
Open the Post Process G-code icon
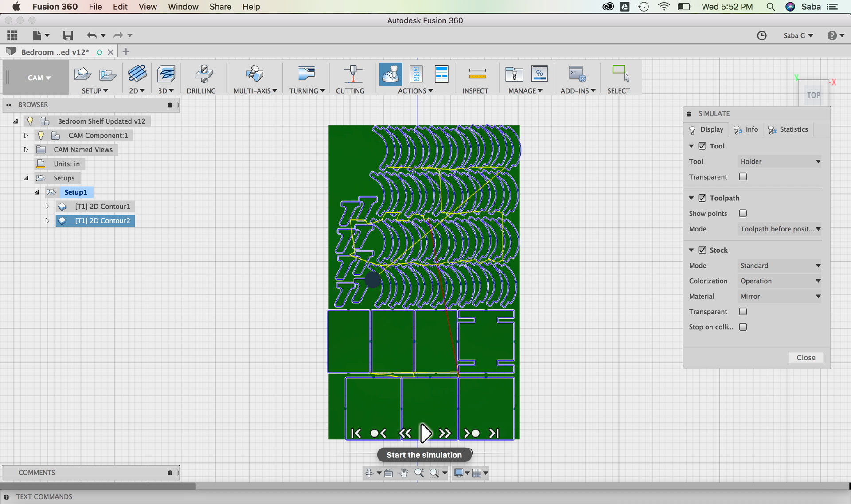tap(416, 74)
